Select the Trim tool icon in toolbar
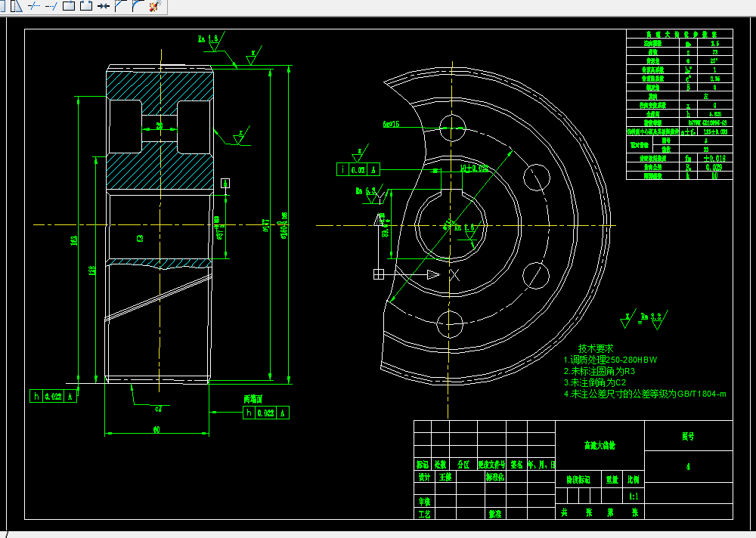 [x=34, y=6]
